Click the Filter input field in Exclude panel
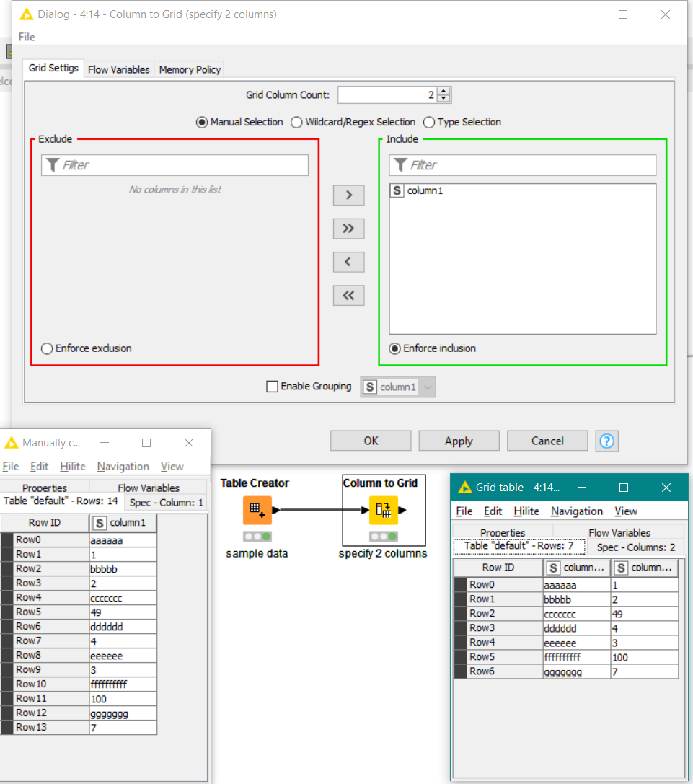The image size is (693, 784). [175, 164]
